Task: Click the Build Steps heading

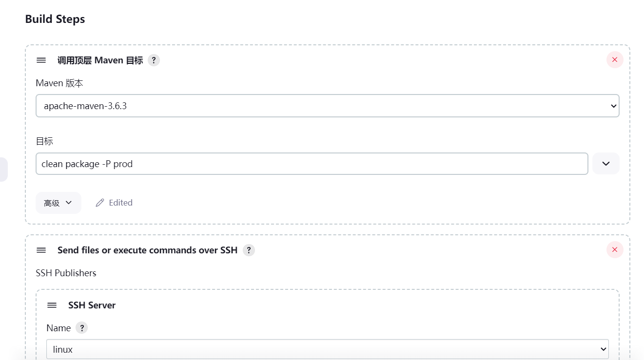Action: 55,19
